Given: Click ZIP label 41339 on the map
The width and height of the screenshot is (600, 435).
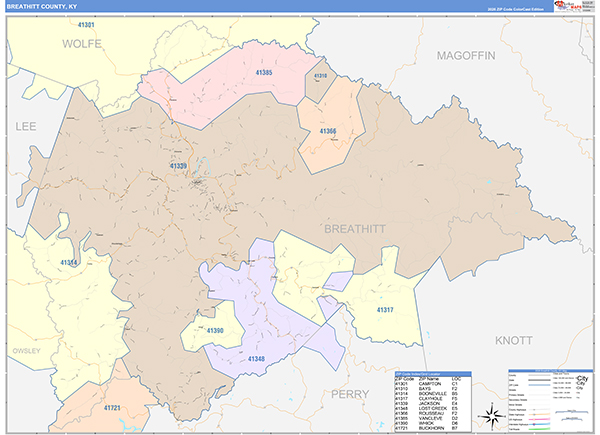Looking at the screenshot, I should point(178,166).
